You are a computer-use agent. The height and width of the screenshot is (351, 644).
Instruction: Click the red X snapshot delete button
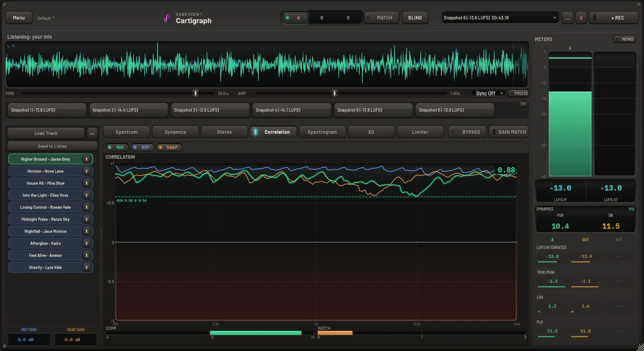pos(581,18)
